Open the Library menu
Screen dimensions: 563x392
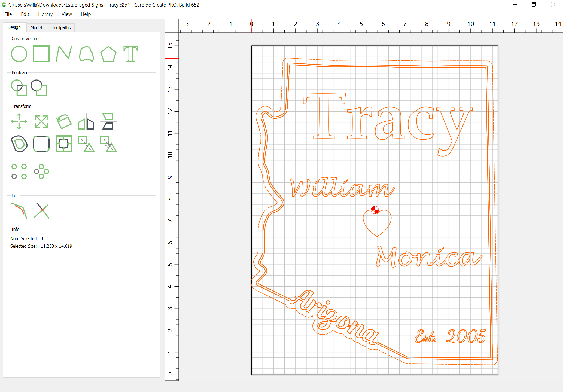coord(45,14)
